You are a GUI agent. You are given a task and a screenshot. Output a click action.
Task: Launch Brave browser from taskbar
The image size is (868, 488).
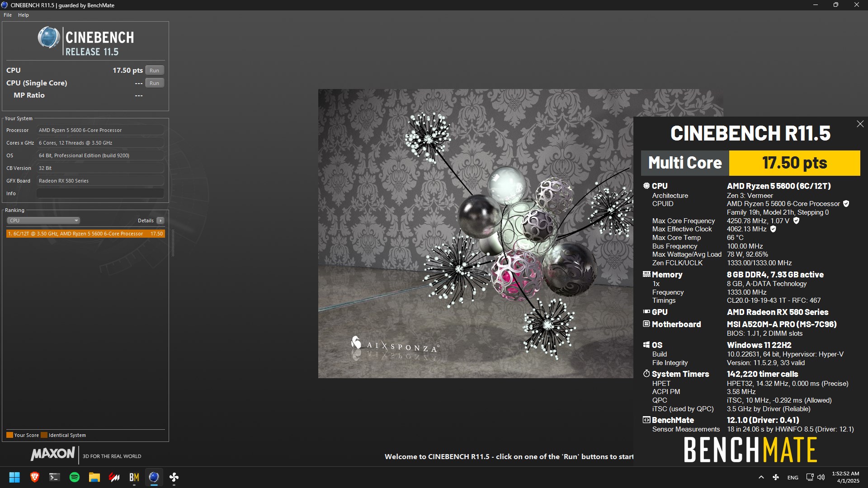click(34, 477)
